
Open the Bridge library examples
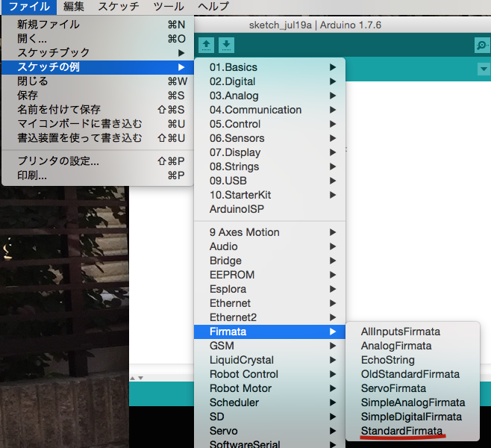(x=269, y=261)
